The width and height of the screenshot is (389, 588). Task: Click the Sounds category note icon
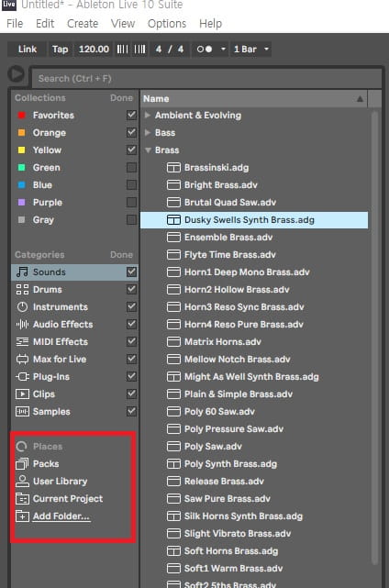22,272
